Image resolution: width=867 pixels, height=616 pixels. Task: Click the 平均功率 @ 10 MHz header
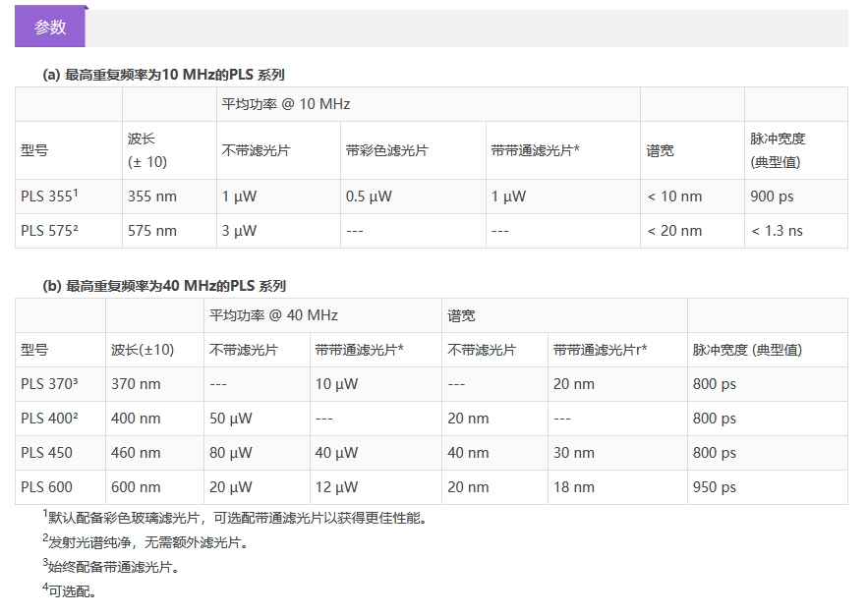click(285, 104)
